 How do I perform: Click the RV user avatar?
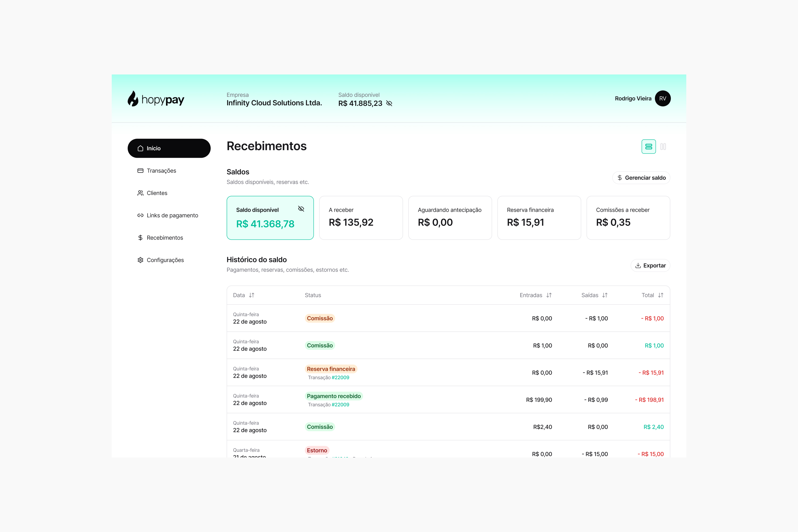[662, 98]
